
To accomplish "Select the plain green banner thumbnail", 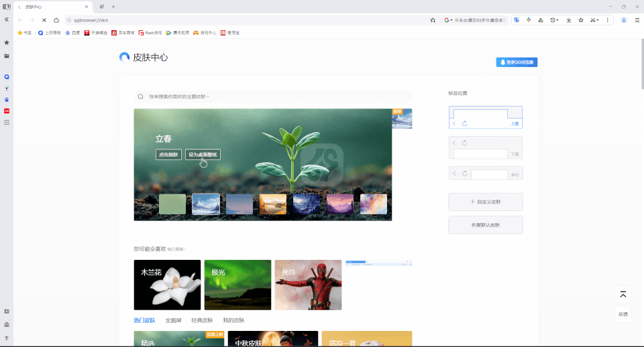I will [x=172, y=204].
